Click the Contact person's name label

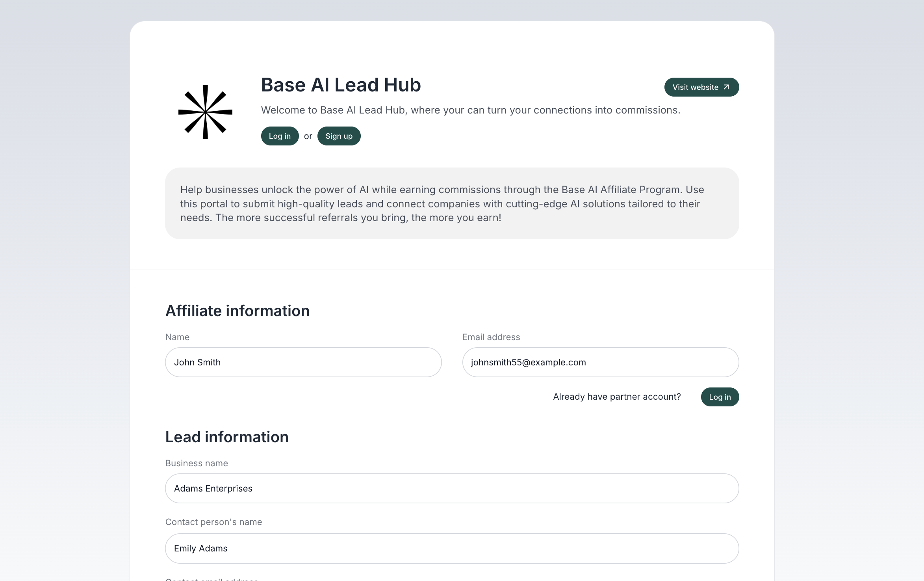(213, 522)
